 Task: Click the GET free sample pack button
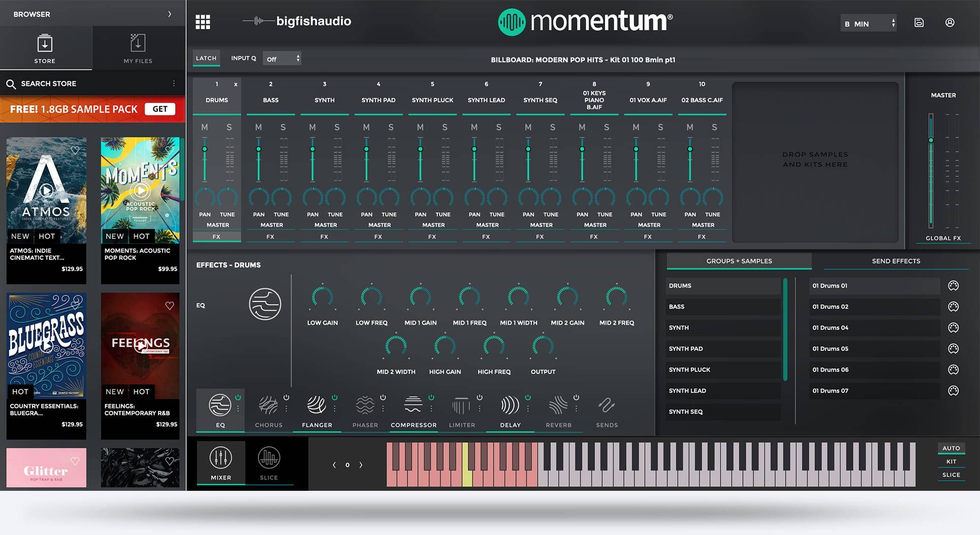pyautogui.click(x=159, y=109)
